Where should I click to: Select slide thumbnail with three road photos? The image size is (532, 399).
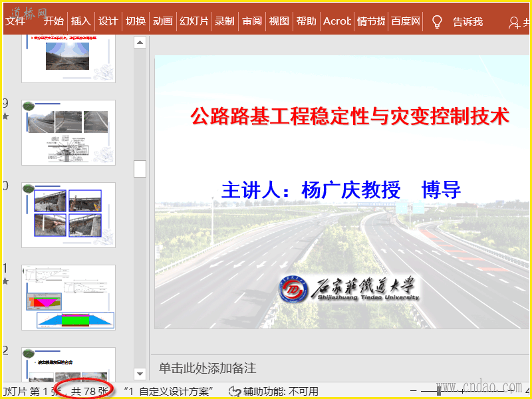[68, 132]
